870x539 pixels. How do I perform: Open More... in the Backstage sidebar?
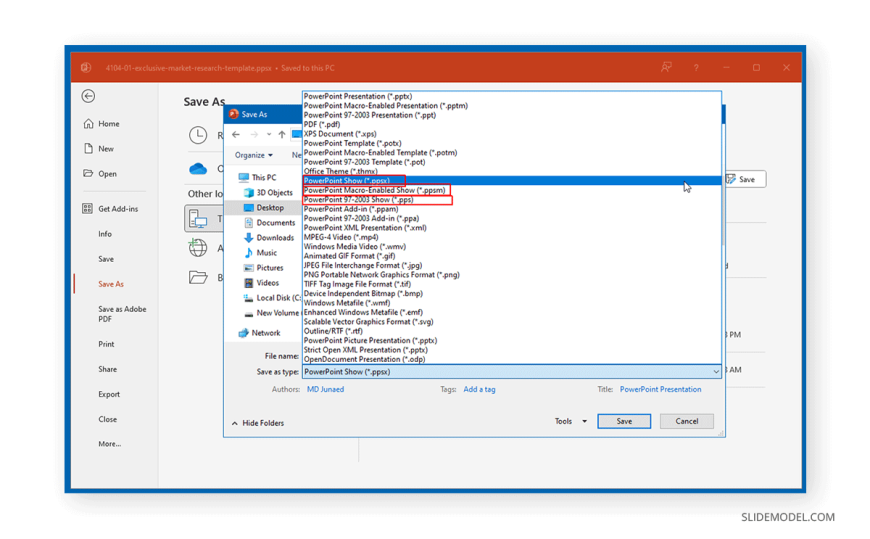coord(109,444)
